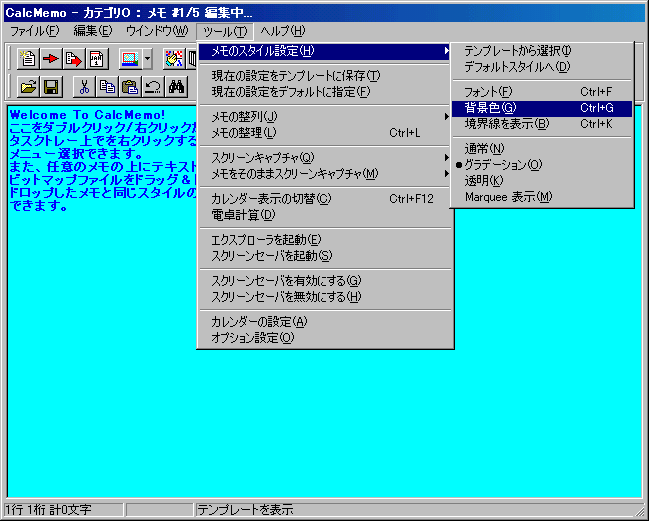This screenshot has width=649, height=521.
Task: Open 電卓計算(D) calculator entry
Action: click(x=325, y=215)
